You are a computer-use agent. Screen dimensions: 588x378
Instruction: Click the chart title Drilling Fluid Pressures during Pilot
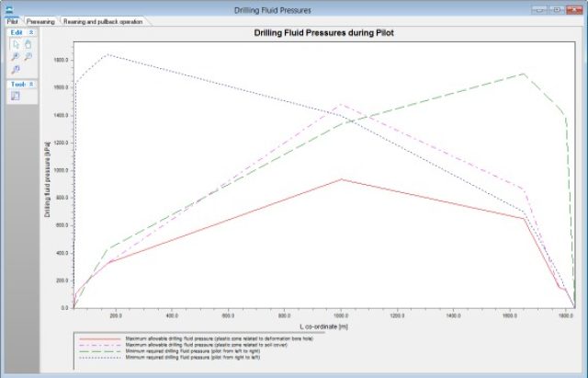click(325, 33)
